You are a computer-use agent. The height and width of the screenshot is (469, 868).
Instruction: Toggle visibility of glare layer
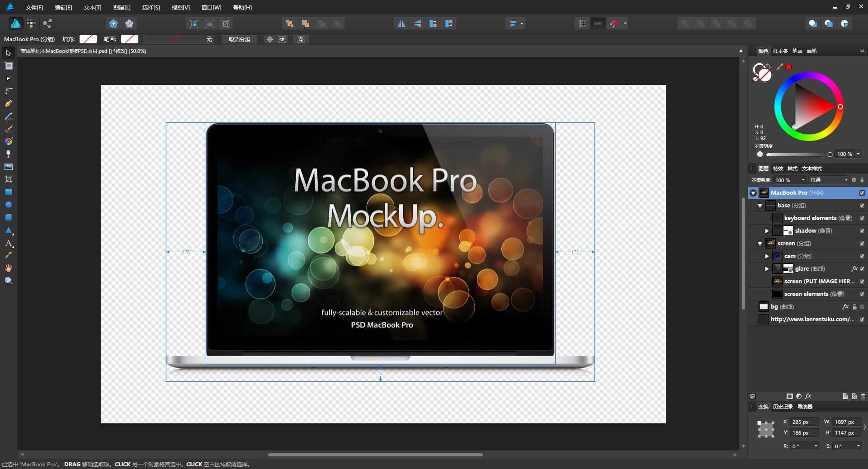click(x=862, y=269)
